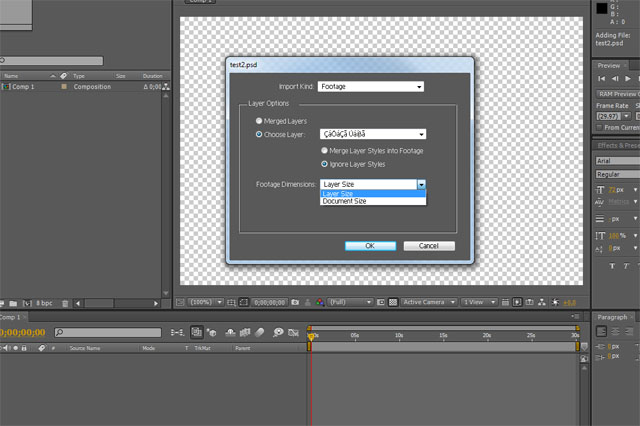Open 8 bpc color depth settings

pos(44,303)
